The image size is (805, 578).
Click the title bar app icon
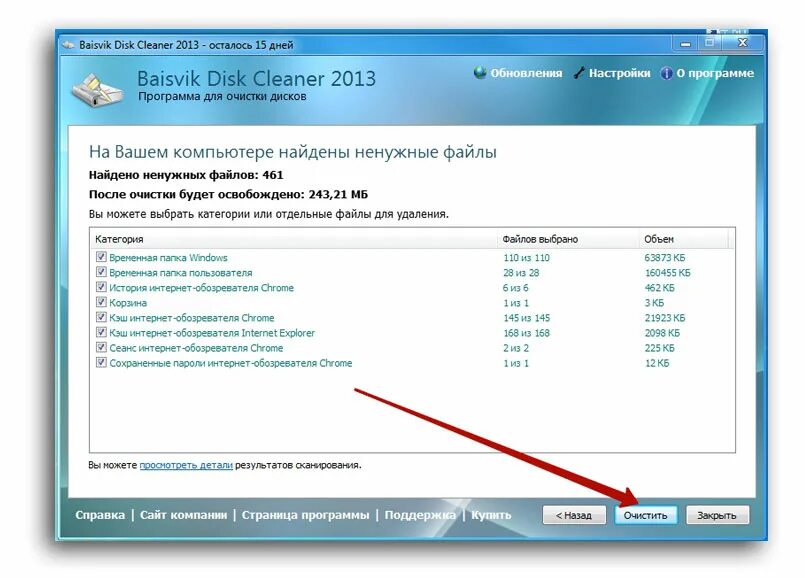pos(68,45)
